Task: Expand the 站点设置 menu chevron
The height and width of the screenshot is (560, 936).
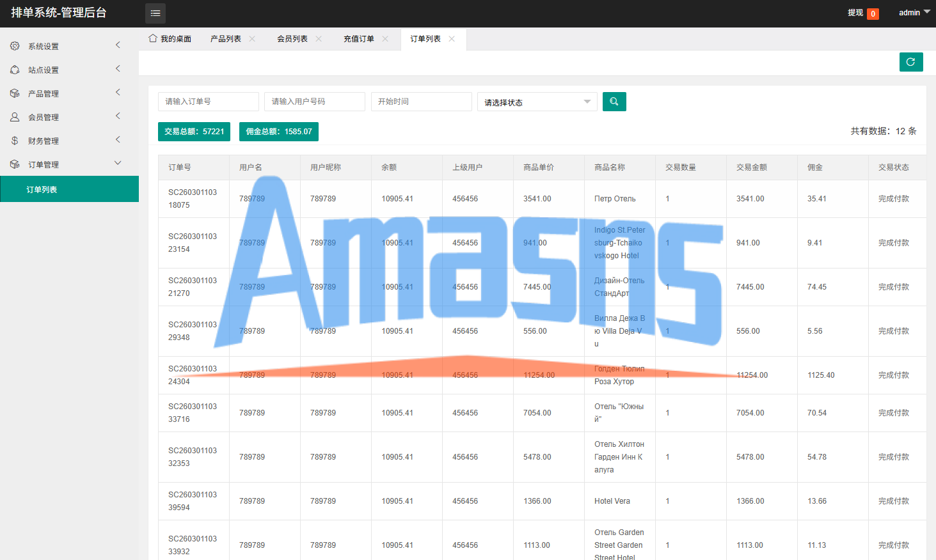Action: pos(118,68)
